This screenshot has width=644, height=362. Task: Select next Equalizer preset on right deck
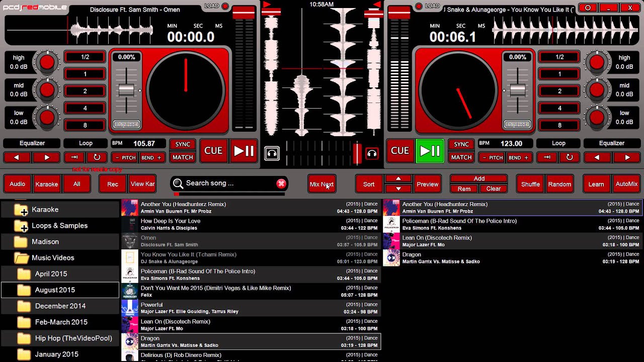(x=627, y=157)
